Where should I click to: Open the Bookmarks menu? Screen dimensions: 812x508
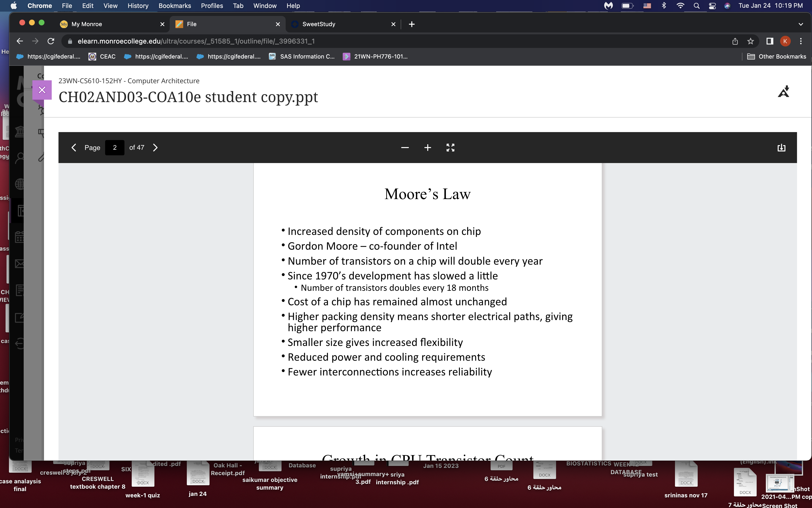(175, 6)
